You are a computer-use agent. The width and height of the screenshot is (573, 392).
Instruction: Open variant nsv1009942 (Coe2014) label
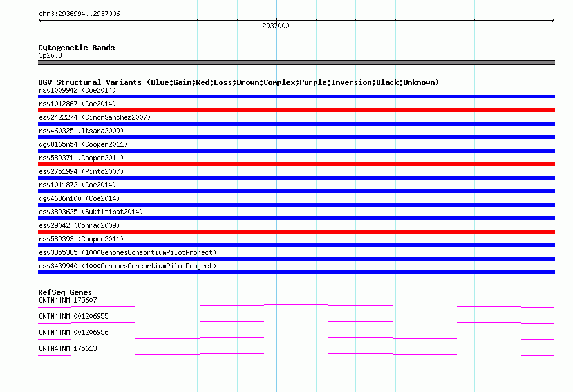click(x=77, y=90)
